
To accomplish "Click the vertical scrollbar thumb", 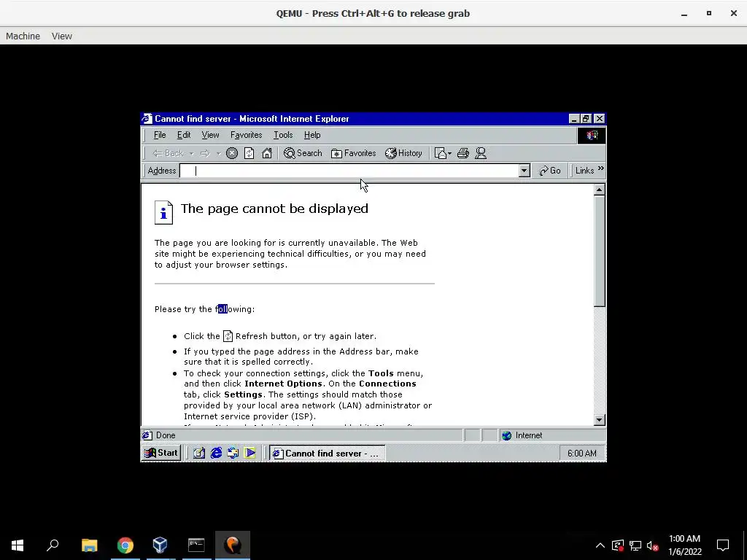I will [600, 251].
